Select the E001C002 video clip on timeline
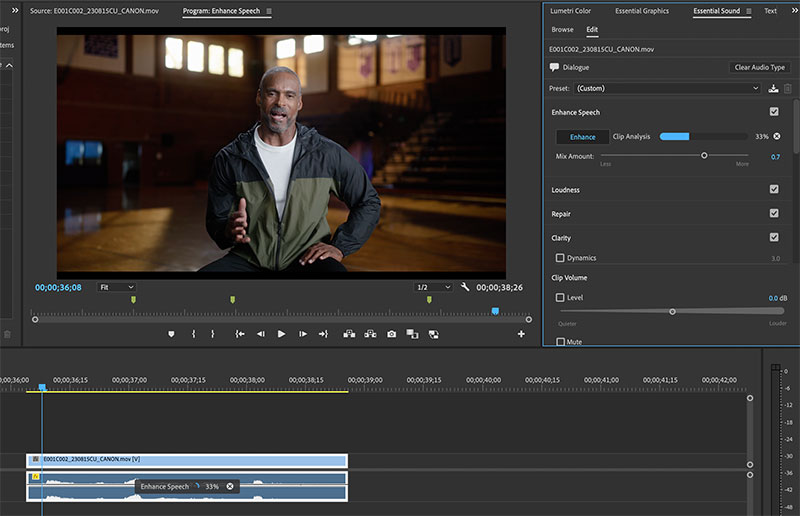The image size is (800, 516). tap(187, 460)
